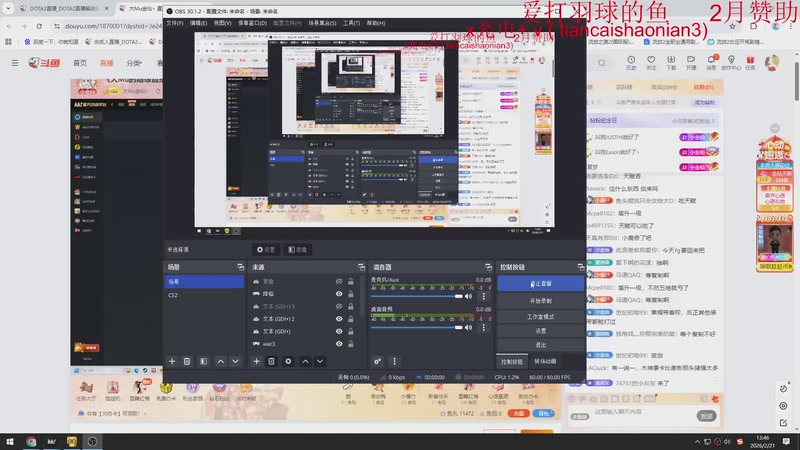
Task: Open the 视图(V) menu in OBS
Action: coord(222,23)
